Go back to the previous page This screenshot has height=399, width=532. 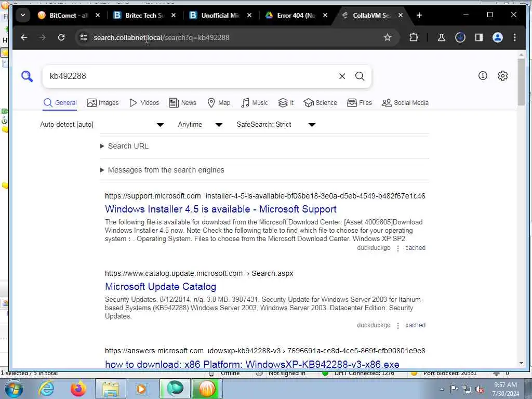click(x=24, y=37)
